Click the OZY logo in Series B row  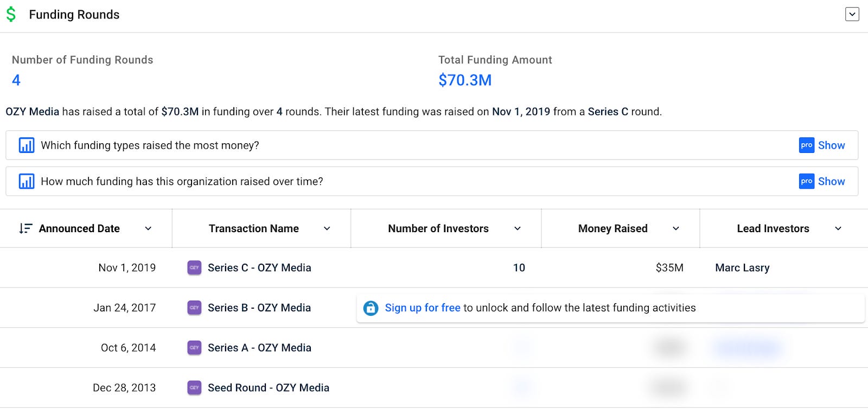pos(194,308)
